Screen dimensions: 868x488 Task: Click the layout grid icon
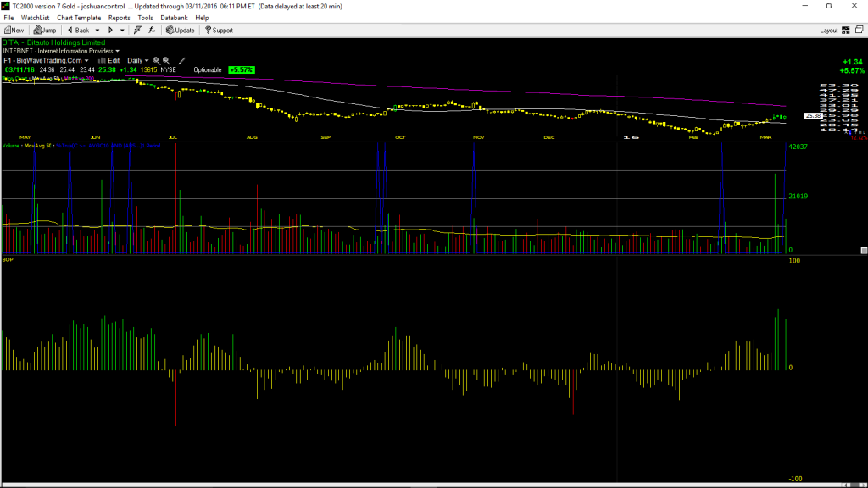point(846,30)
